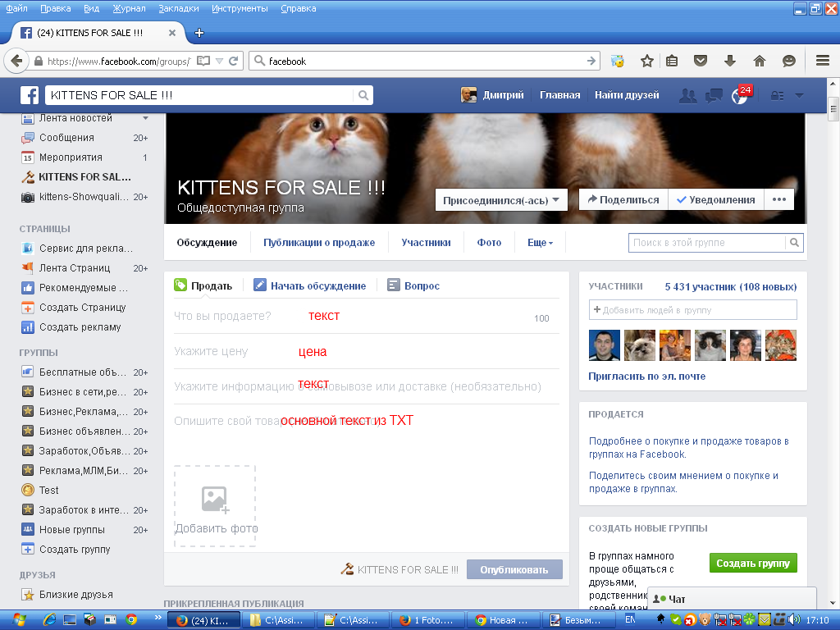Open reader view icon in address bar
Image resolution: width=840 pixels, height=630 pixels.
[203, 61]
